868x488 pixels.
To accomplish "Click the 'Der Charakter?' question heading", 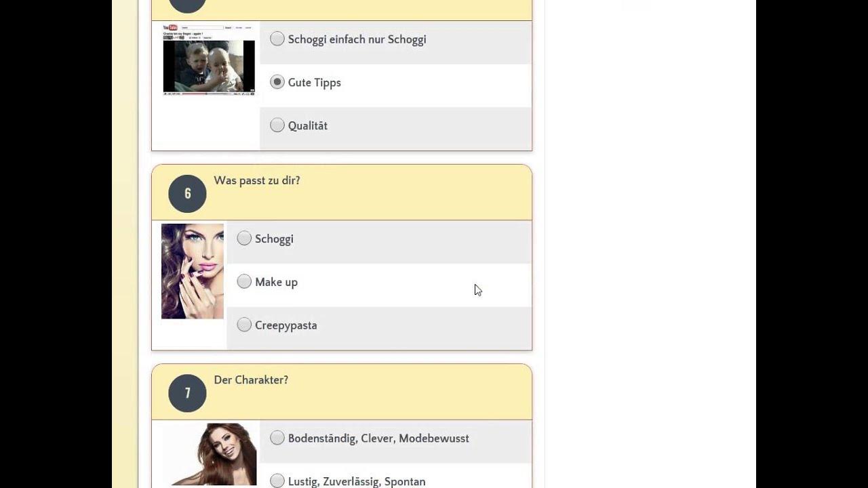I will (x=251, y=380).
